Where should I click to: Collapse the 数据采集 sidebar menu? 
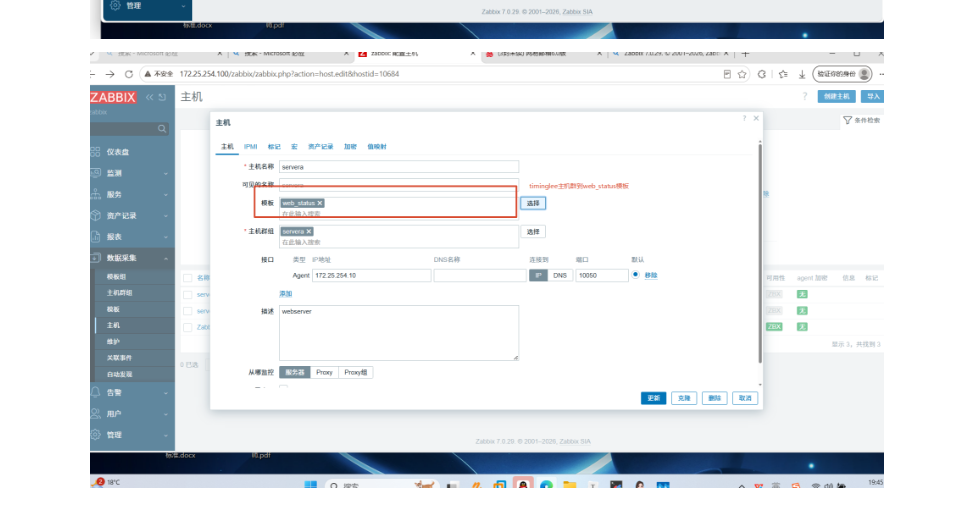pyautogui.click(x=132, y=258)
